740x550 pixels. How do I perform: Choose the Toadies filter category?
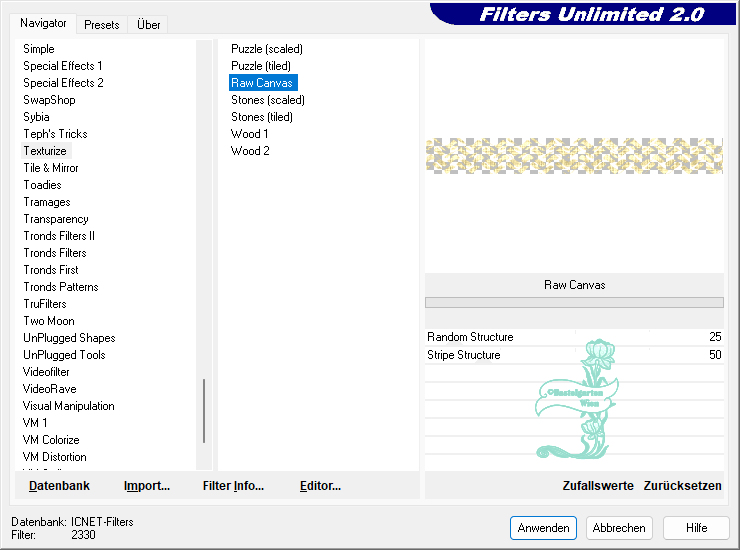[42, 185]
